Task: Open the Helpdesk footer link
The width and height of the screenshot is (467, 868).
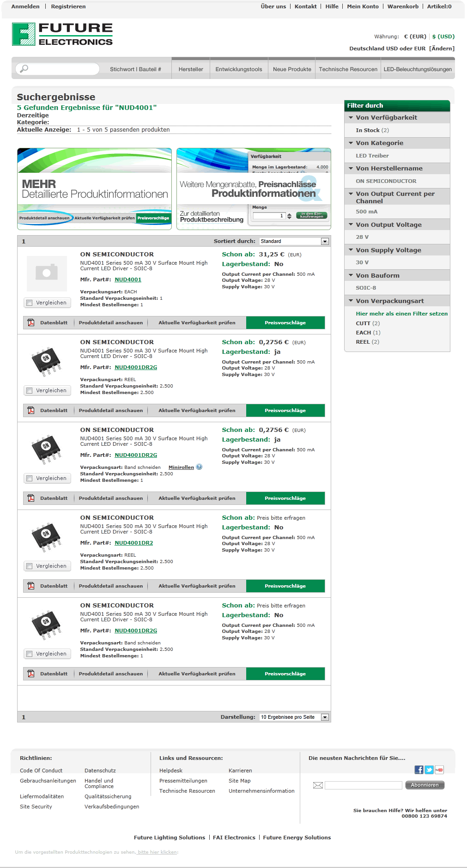Action: pos(171,771)
